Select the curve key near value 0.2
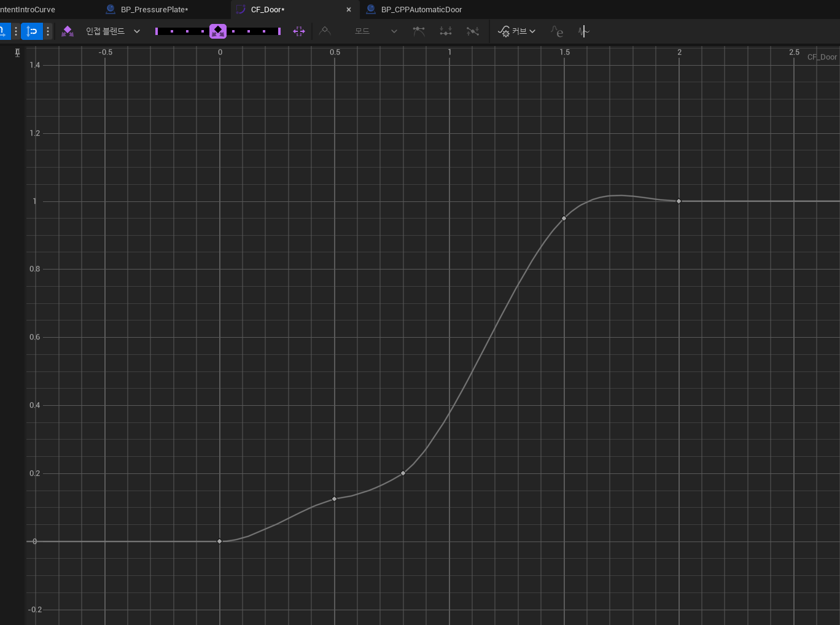The width and height of the screenshot is (840, 625). point(403,473)
